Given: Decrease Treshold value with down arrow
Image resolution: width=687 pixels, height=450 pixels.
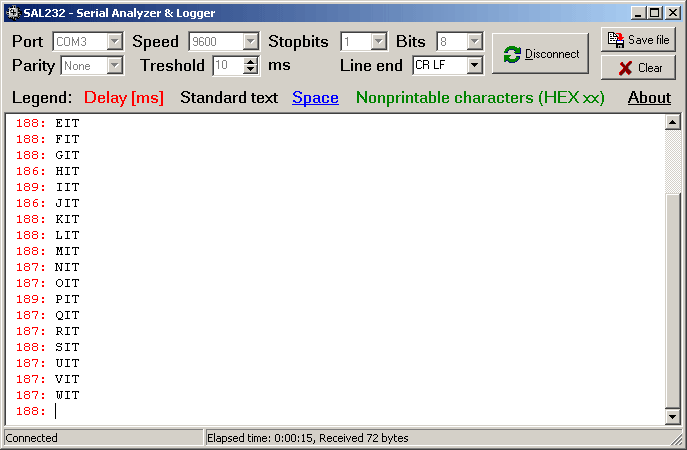Looking at the screenshot, I should tap(250, 70).
